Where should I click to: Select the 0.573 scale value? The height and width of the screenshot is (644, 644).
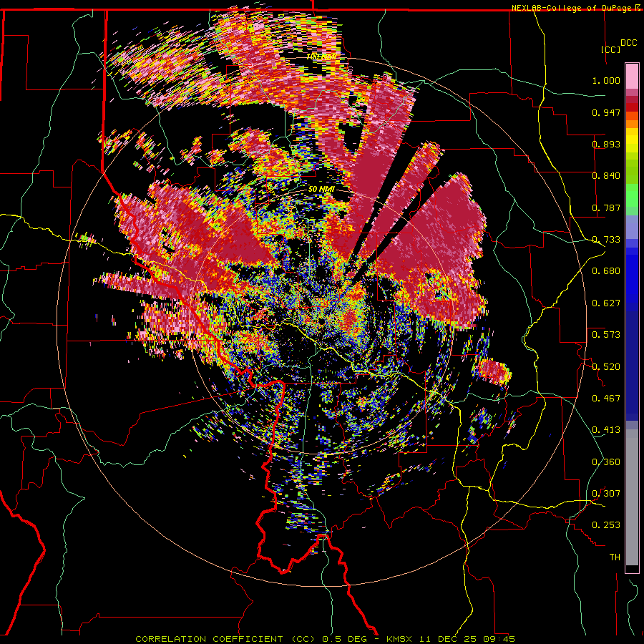606,335
